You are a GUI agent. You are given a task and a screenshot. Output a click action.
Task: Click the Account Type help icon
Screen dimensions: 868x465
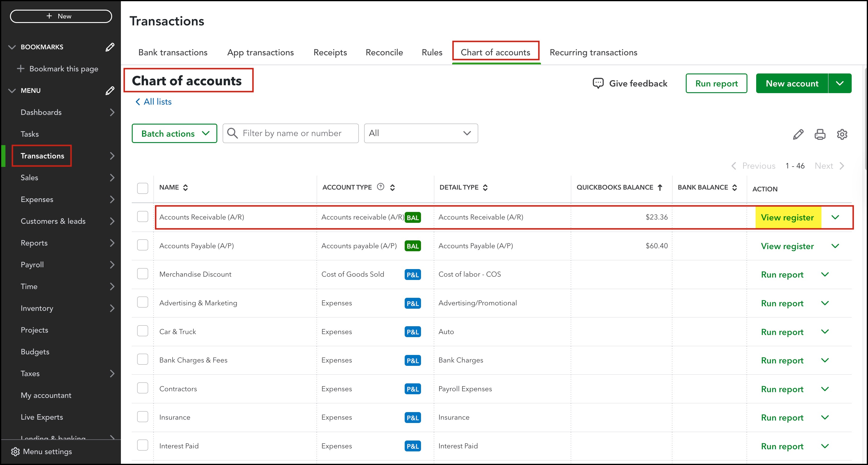tap(381, 187)
